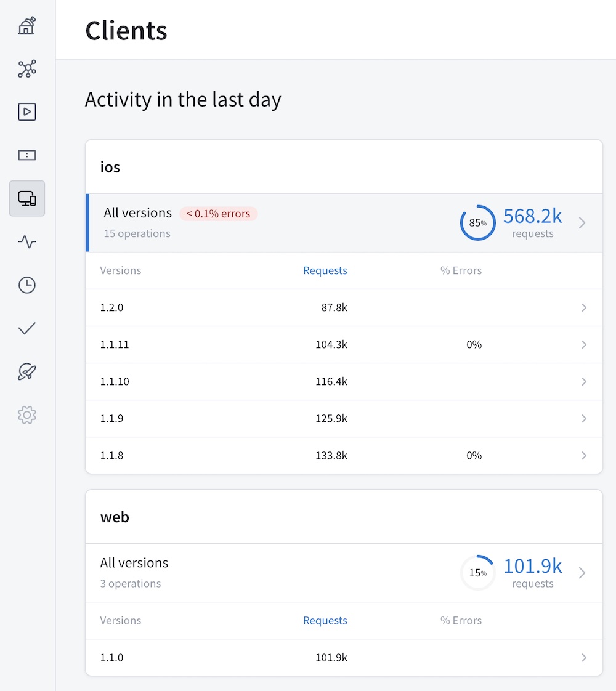This screenshot has width=616, height=691.
Task: Launch Explorer via the play icon
Action: 27,112
